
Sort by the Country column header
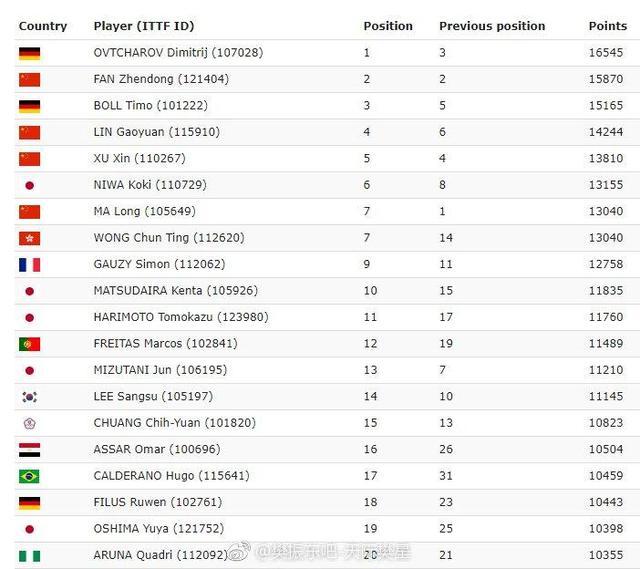click(x=43, y=26)
